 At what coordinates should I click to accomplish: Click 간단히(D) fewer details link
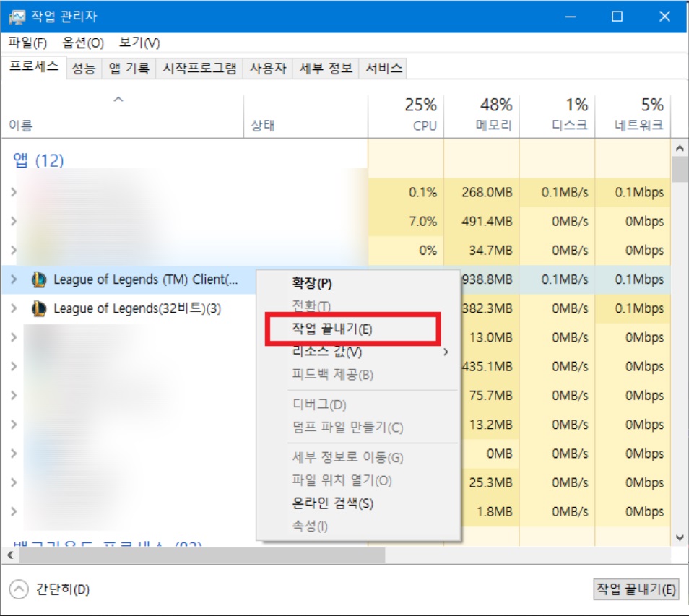62,589
